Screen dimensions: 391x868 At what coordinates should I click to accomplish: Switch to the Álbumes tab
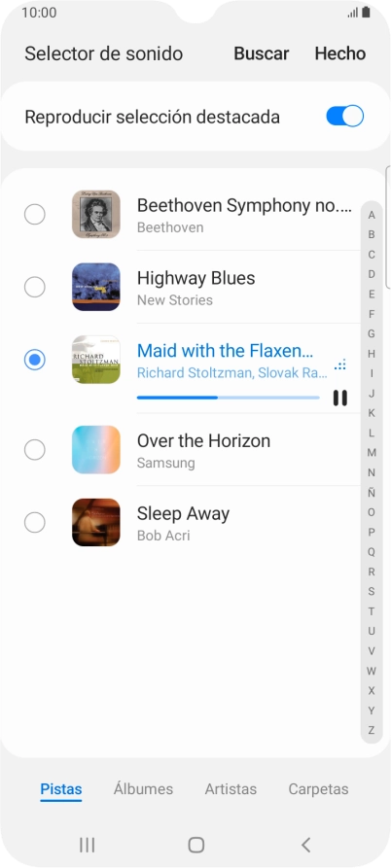[x=143, y=789]
